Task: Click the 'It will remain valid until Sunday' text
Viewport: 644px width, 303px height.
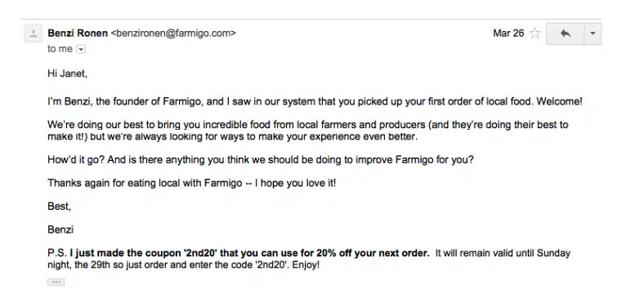Action: coord(503,253)
